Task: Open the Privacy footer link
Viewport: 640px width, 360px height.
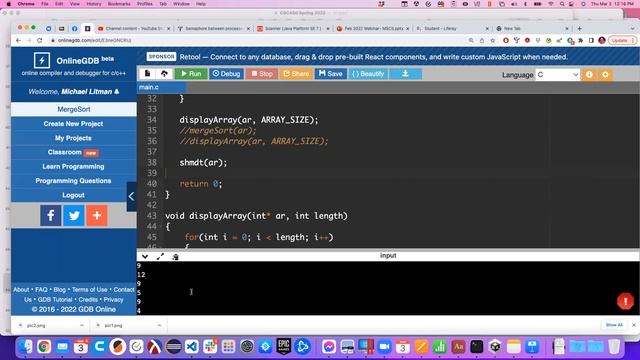Action: click(x=113, y=300)
